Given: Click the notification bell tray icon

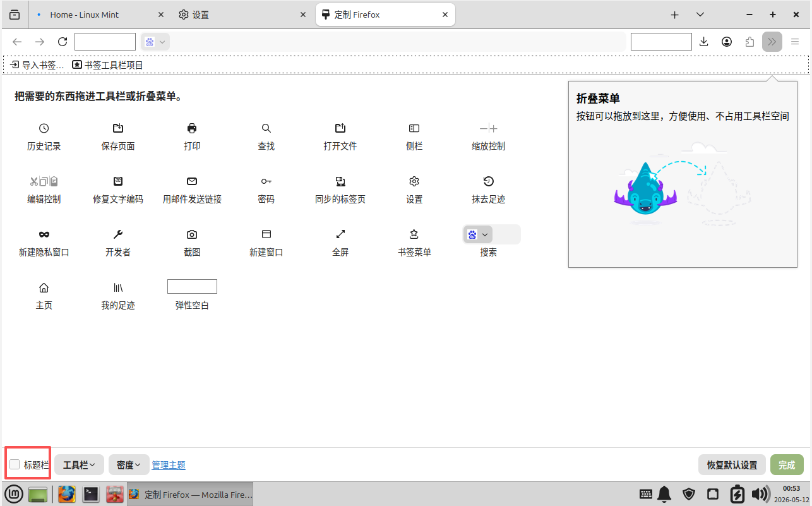Looking at the screenshot, I should point(664,494).
